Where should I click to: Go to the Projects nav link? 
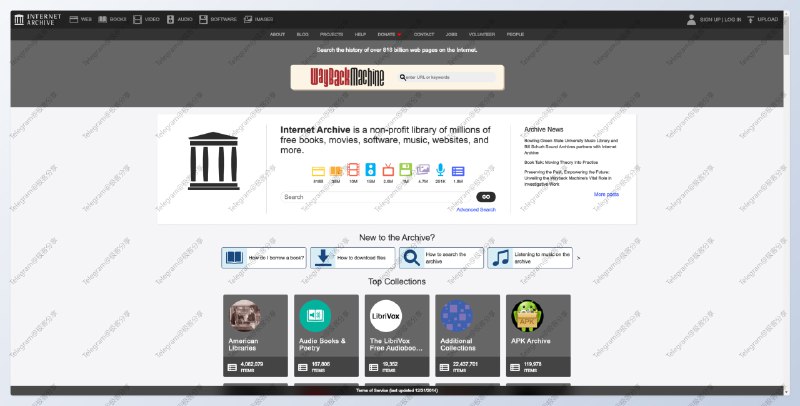[331, 34]
